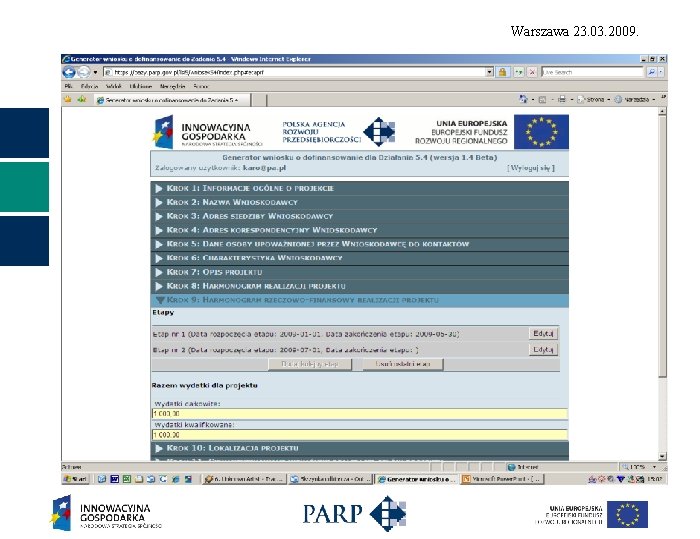700x539 pixels.
Task: Switch to Unknown Artist taskbar window
Action: click(x=243, y=479)
